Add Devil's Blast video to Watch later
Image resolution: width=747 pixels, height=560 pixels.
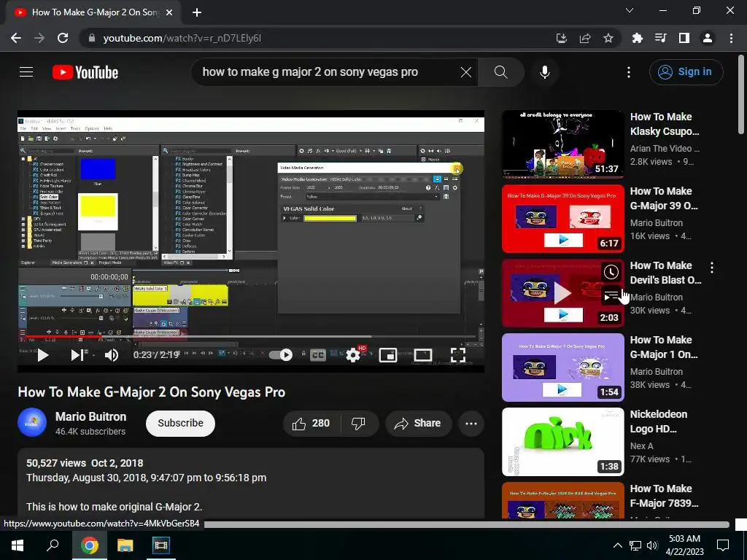coord(611,272)
